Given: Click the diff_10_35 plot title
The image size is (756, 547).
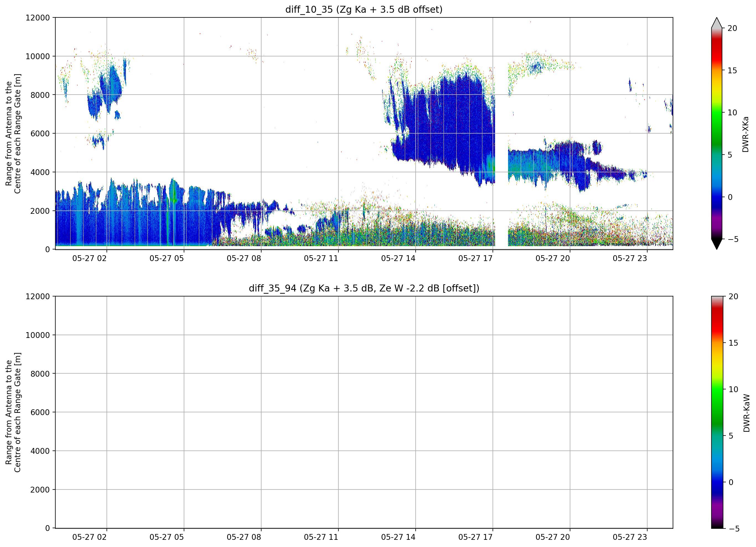Looking at the screenshot, I should pyautogui.click(x=364, y=9).
